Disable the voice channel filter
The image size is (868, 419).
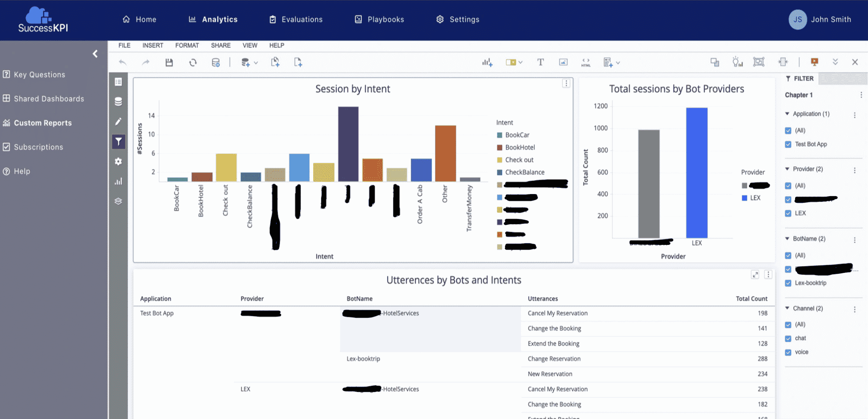[x=788, y=352]
